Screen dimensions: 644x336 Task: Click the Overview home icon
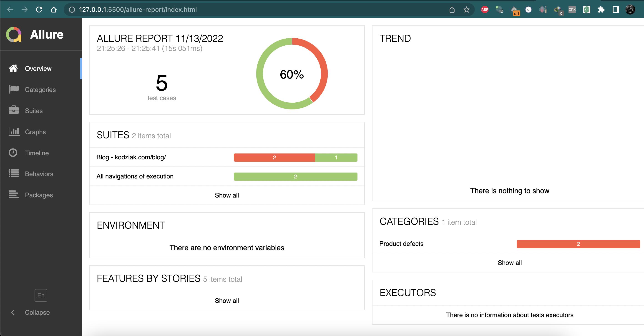coord(13,68)
